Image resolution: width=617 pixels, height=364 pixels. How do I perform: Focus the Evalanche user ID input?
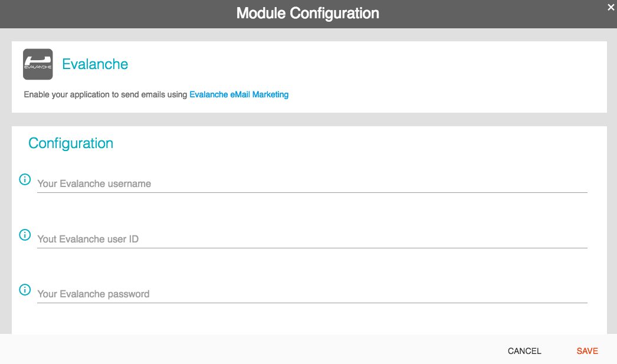coord(311,239)
